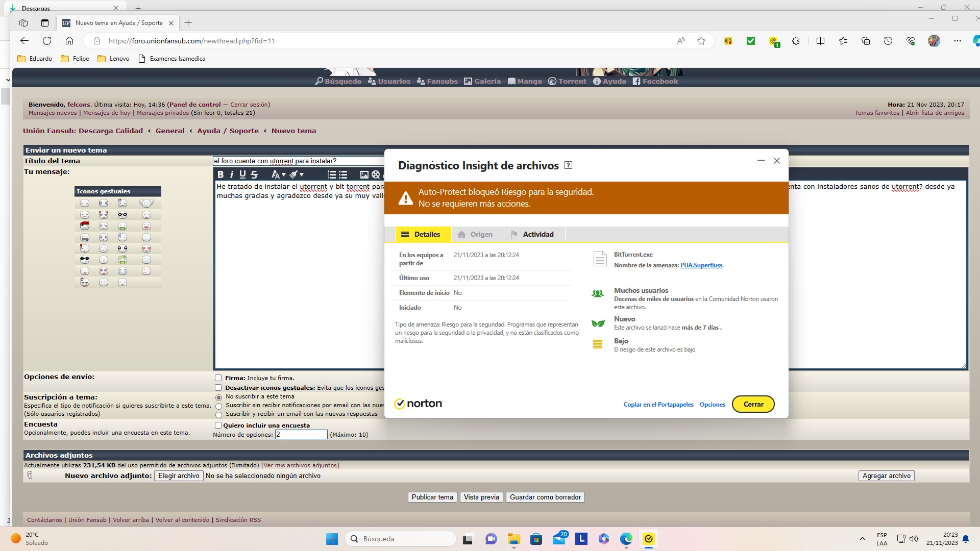The image size is (980, 551).
Task: Reload the page with the browser refresh icon
Action: click(x=47, y=41)
